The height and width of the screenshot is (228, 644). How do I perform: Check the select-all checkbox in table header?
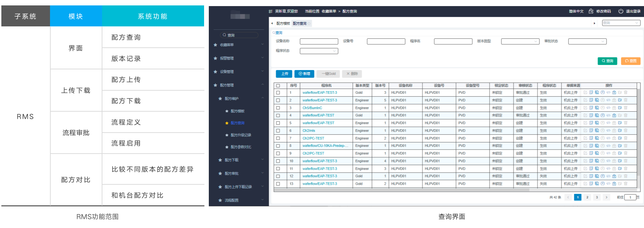click(x=278, y=86)
